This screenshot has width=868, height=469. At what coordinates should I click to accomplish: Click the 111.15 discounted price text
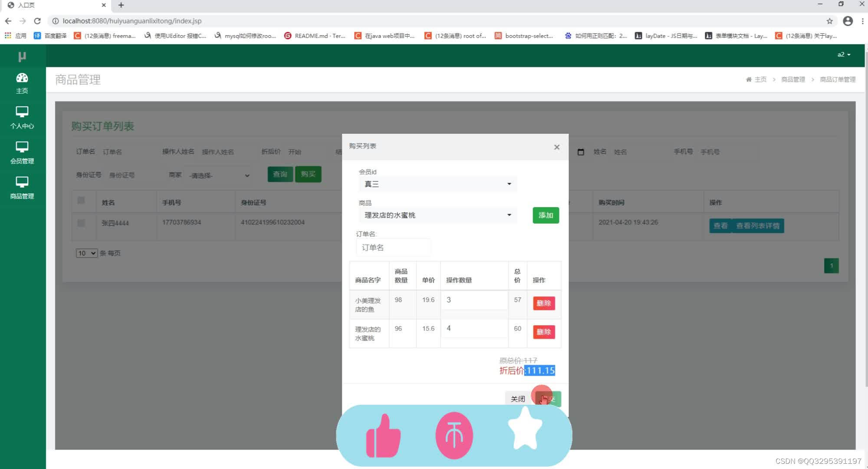click(x=540, y=370)
